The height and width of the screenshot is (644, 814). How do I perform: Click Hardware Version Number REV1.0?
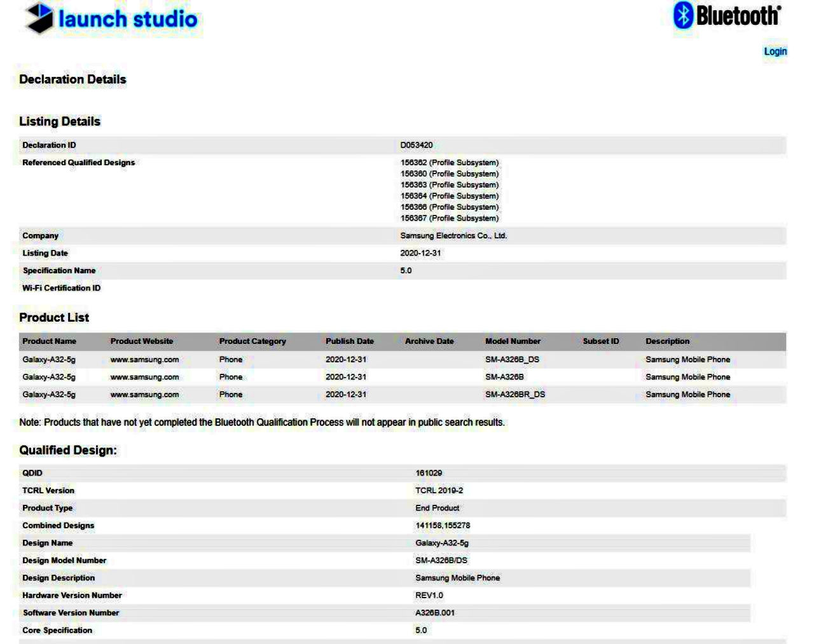coord(429,596)
